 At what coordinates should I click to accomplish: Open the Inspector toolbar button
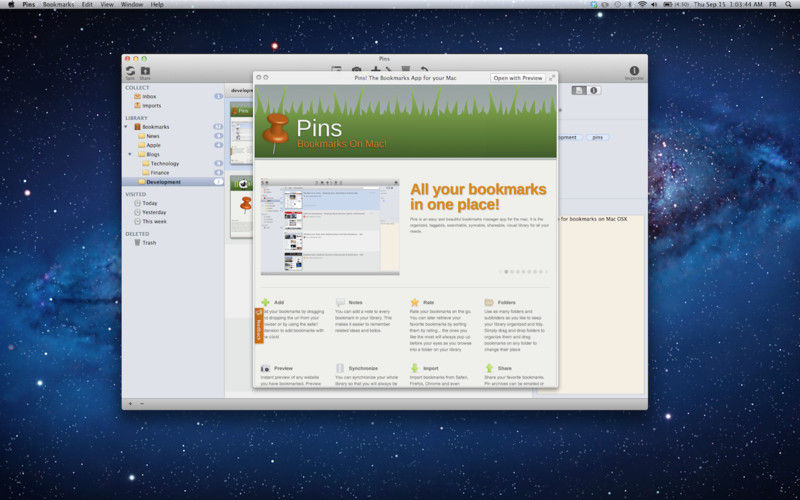click(x=634, y=71)
